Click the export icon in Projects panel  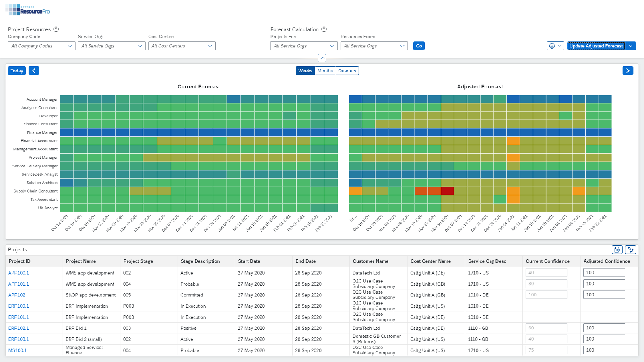617,250
